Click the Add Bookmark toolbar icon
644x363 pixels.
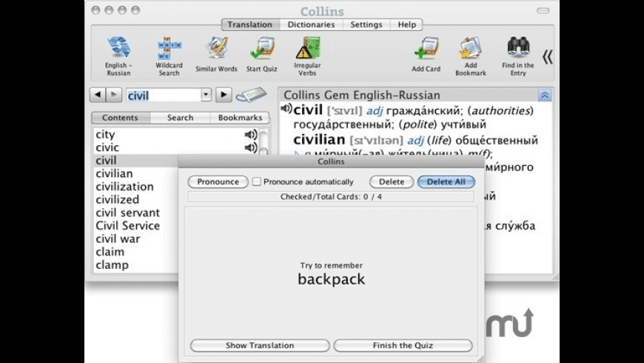[x=471, y=56]
